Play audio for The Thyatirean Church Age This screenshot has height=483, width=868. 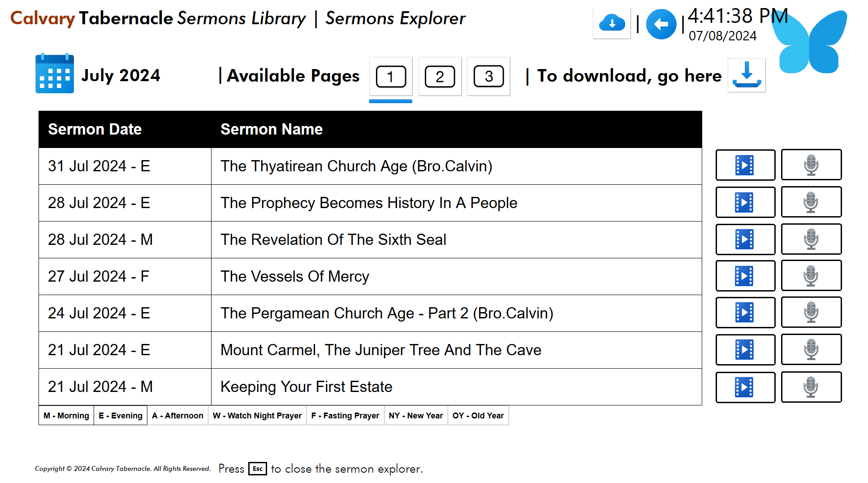[x=811, y=165]
